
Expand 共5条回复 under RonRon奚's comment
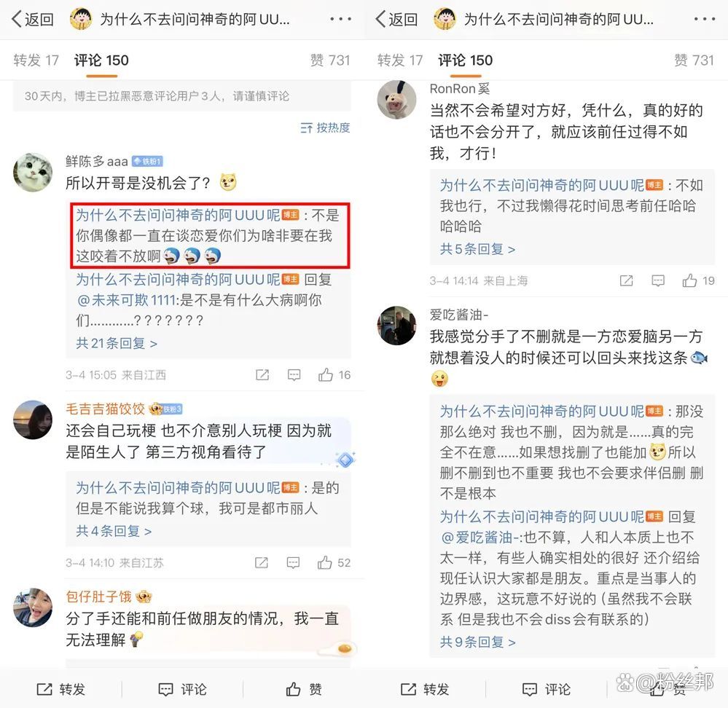point(477,249)
